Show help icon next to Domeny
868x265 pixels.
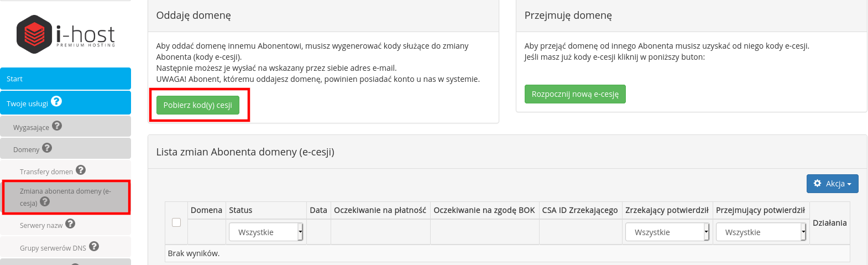tap(47, 148)
